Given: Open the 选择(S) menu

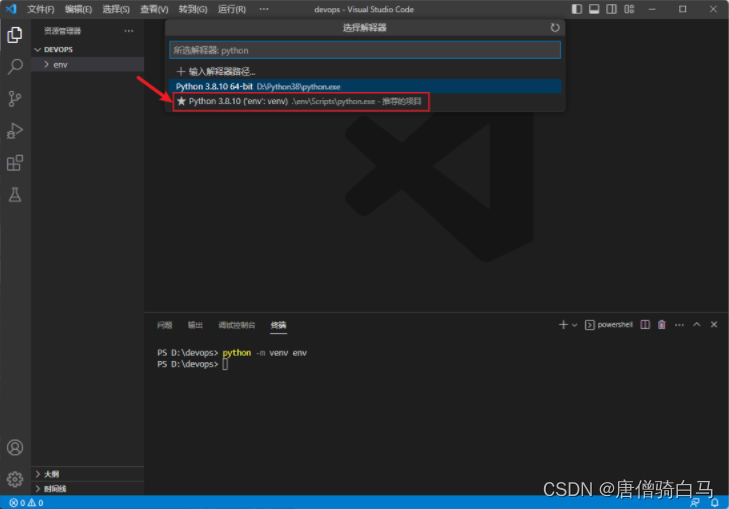Looking at the screenshot, I should point(116,9).
